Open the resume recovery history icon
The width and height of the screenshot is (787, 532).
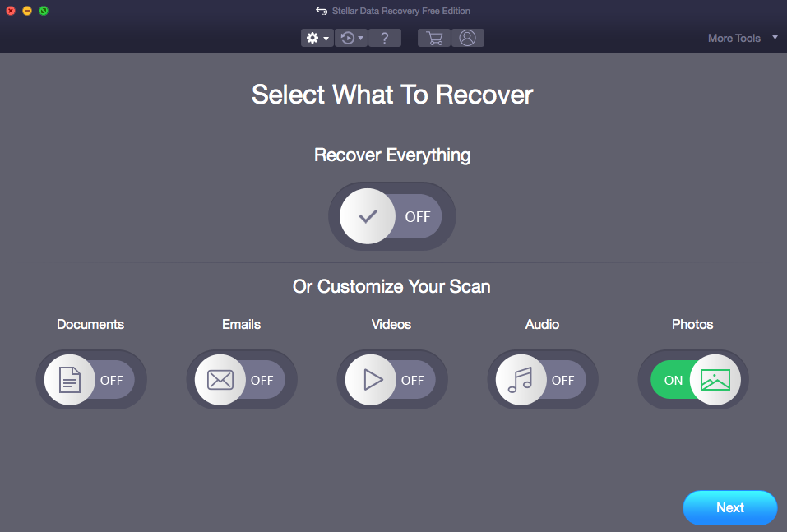tap(351, 38)
